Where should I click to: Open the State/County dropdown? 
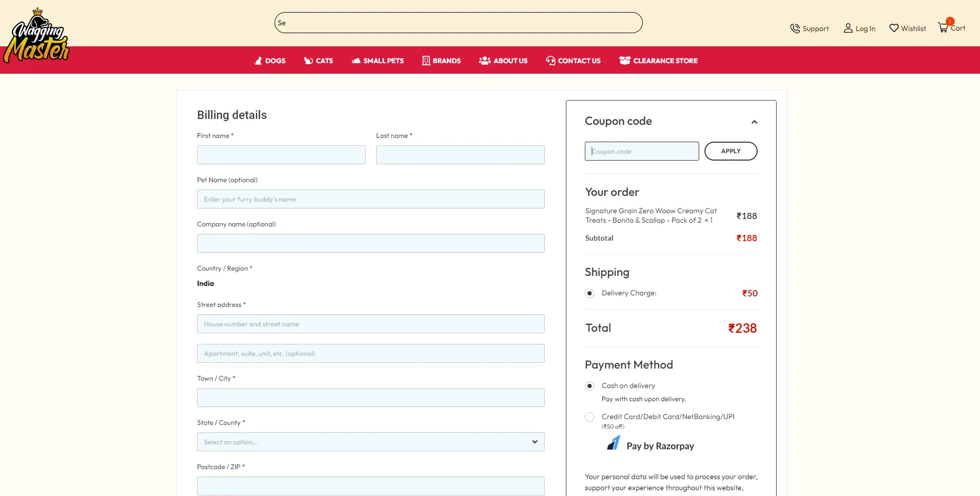point(370,442)
